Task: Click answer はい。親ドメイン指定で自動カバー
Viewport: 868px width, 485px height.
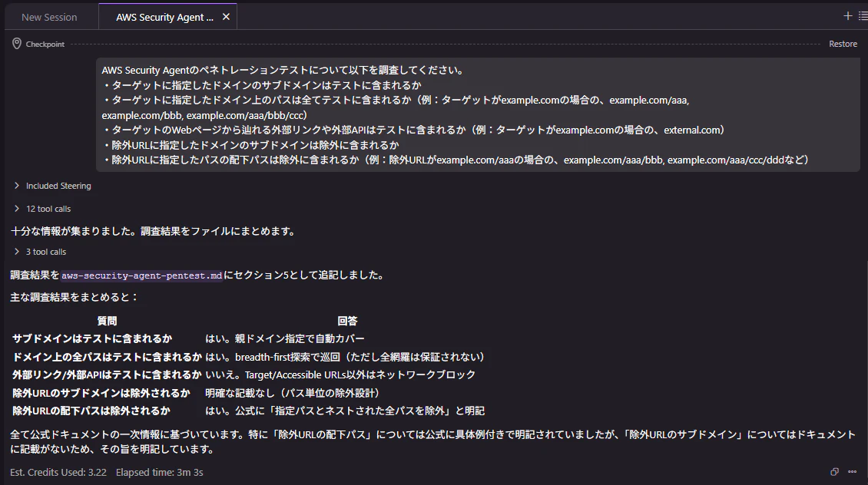Action: pos(284,338)
